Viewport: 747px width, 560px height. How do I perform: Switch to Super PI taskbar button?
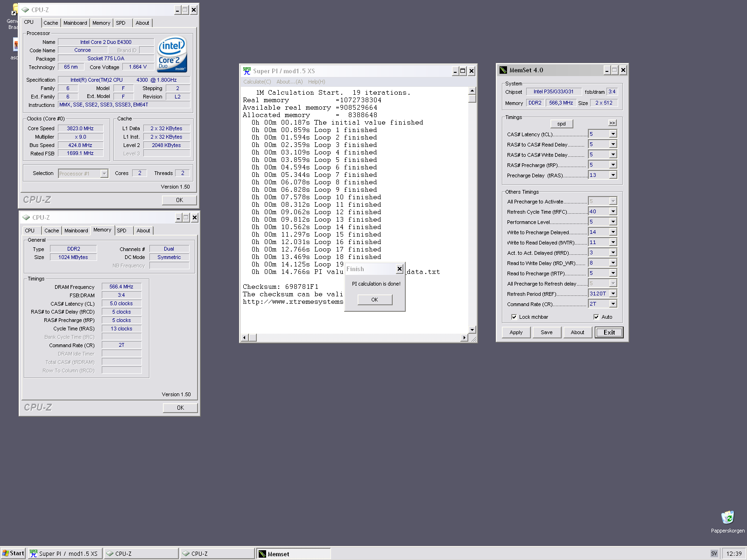point(64,553)
